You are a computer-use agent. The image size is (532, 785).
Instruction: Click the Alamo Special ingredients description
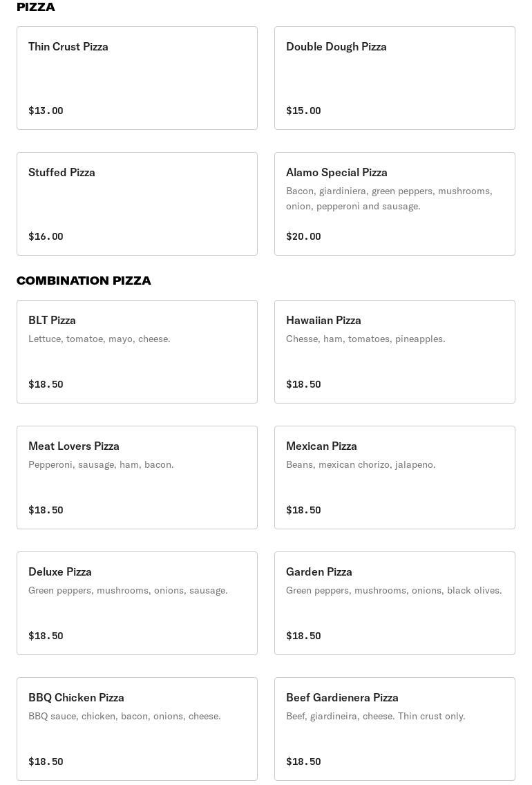point(389,198)
